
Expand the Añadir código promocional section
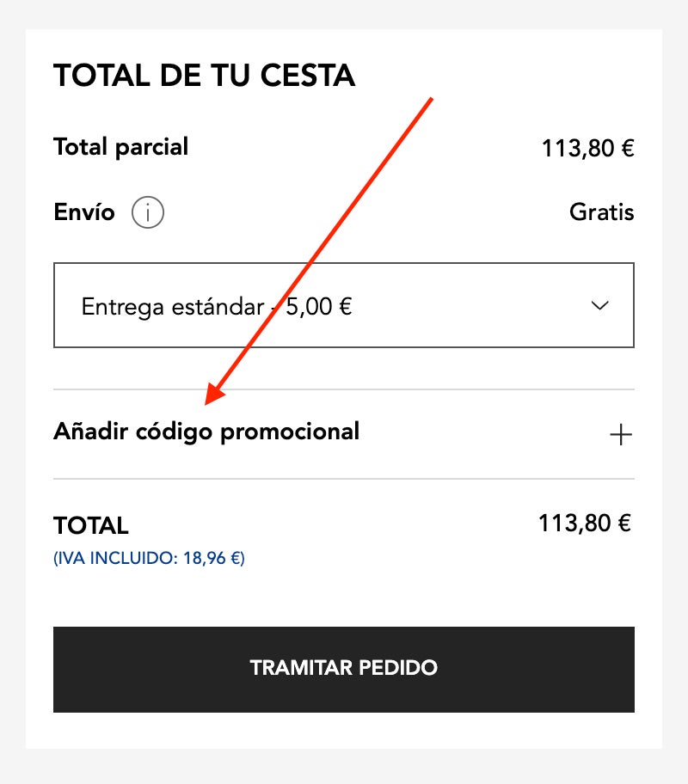(x=206, y=432)
